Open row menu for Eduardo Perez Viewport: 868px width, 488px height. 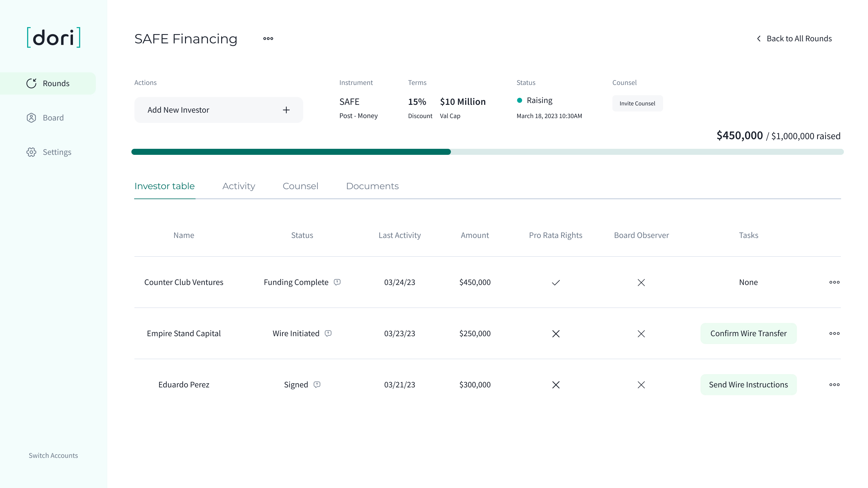point(834,385)
